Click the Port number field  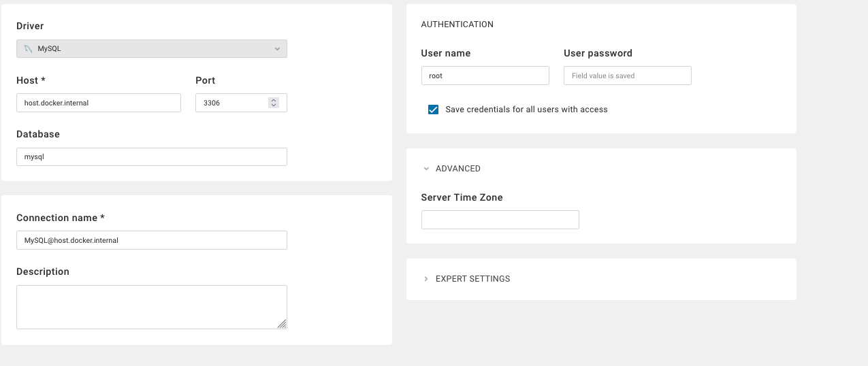point(241,103)
